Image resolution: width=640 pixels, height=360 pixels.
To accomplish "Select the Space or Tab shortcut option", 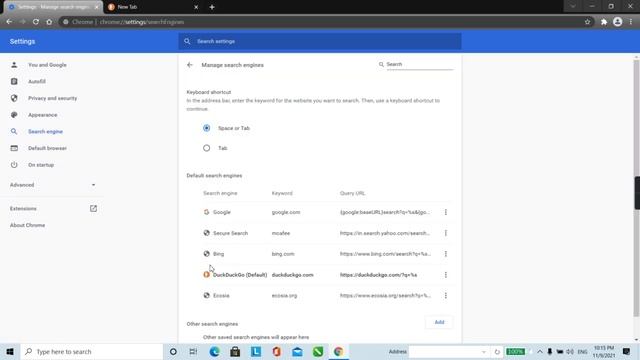I will click(207, 128).
